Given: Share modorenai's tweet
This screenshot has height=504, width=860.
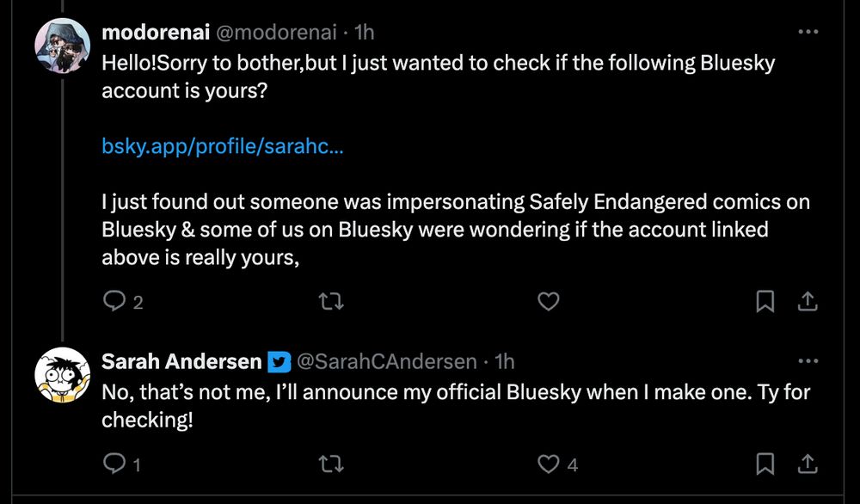Looking at the screenshot, I should 808,302.
